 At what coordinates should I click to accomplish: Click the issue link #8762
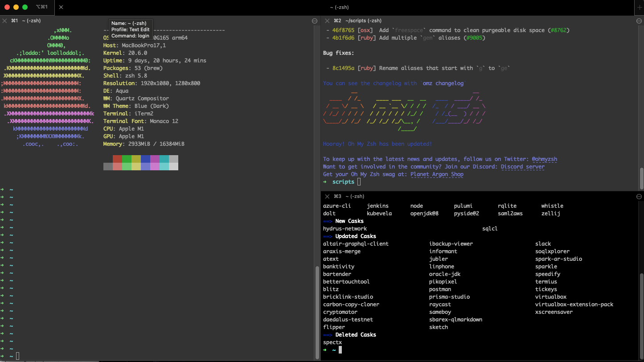point(558,30)
